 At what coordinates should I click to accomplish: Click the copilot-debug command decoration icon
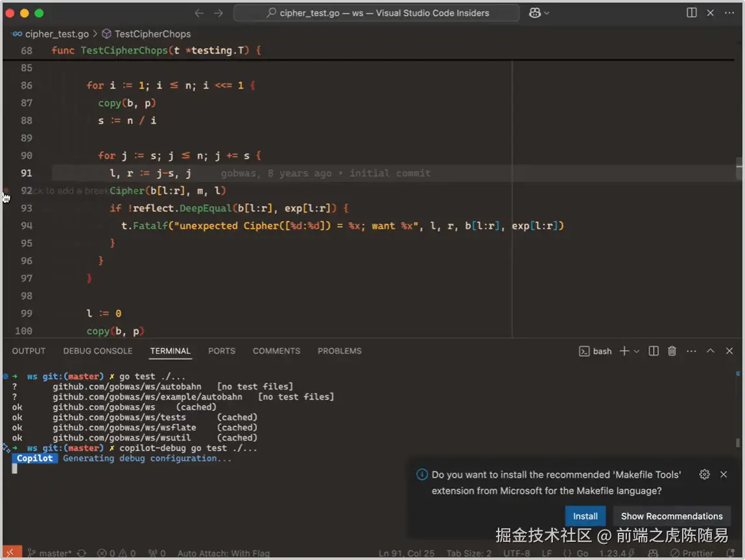coord(6,447)
